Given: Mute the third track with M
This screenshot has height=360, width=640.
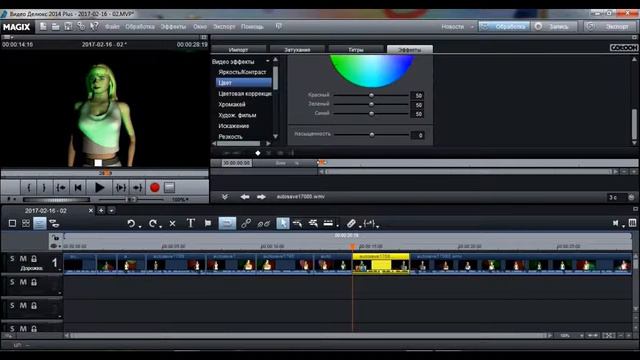Looking at the screenshot, I should click(23, 305).
